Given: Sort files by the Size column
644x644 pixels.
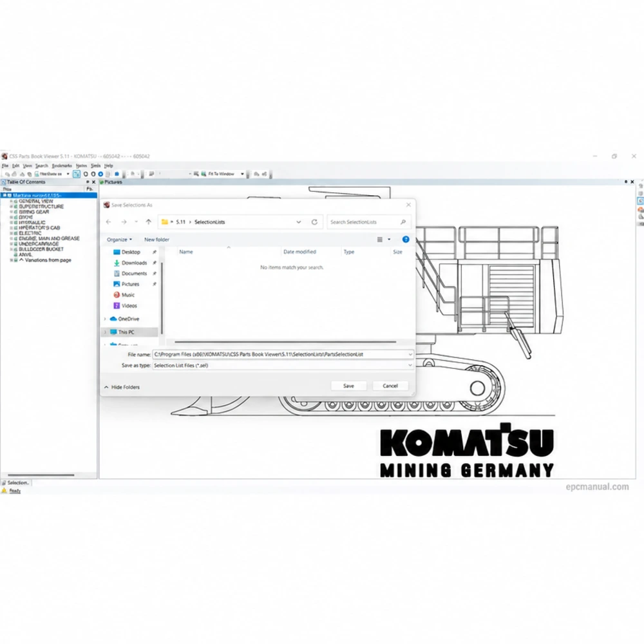Looking at the screenshot, I should click(x=397, y=252).
